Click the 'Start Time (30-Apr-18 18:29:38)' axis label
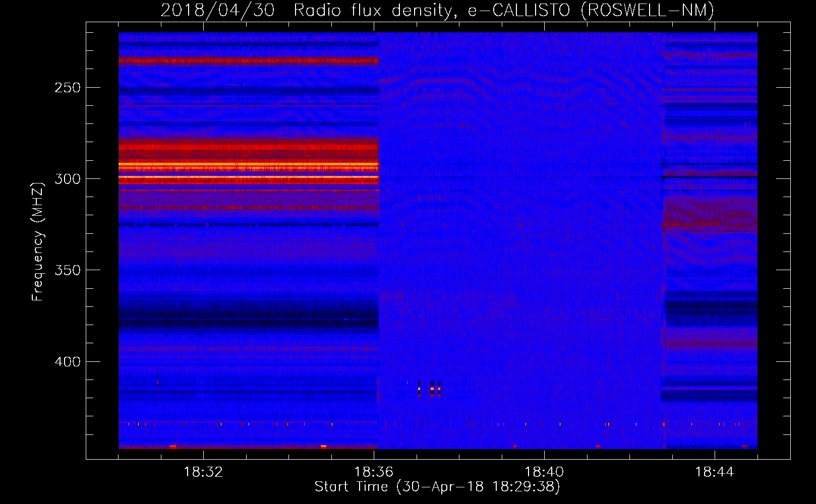816x504 pixels. 437,487
